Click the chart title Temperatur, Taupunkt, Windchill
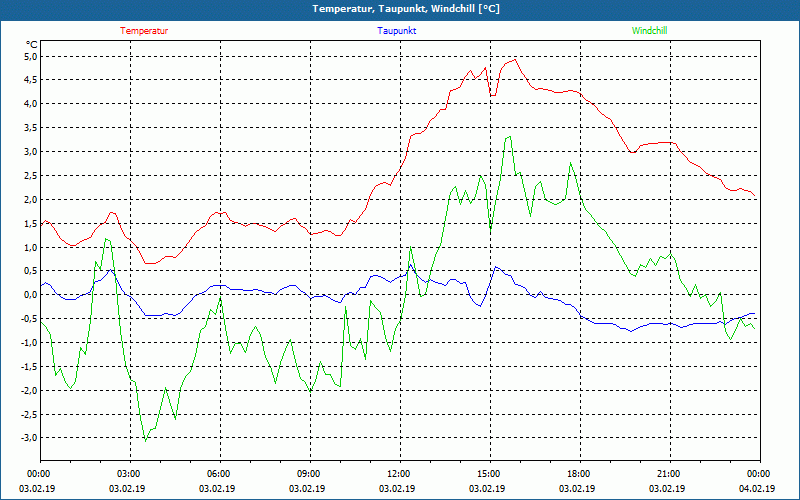The image size is (800, 500). click(x=406, y=9)
